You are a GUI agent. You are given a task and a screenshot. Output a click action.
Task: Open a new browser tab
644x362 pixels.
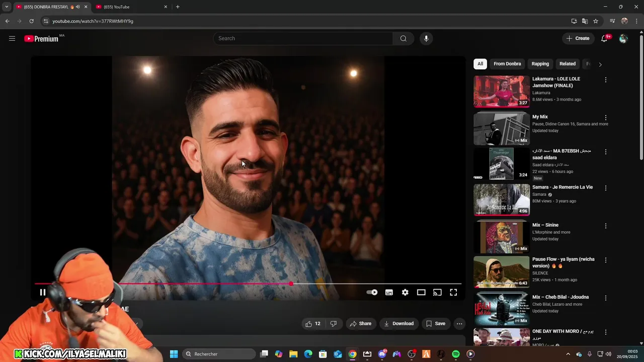click(178, 7)
